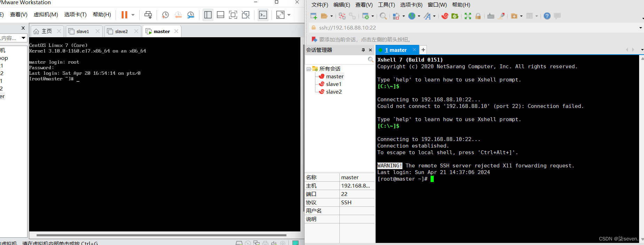Click the network adapter status icon
The width and height of the screenshot is (644, 245).
click(257, 243)
